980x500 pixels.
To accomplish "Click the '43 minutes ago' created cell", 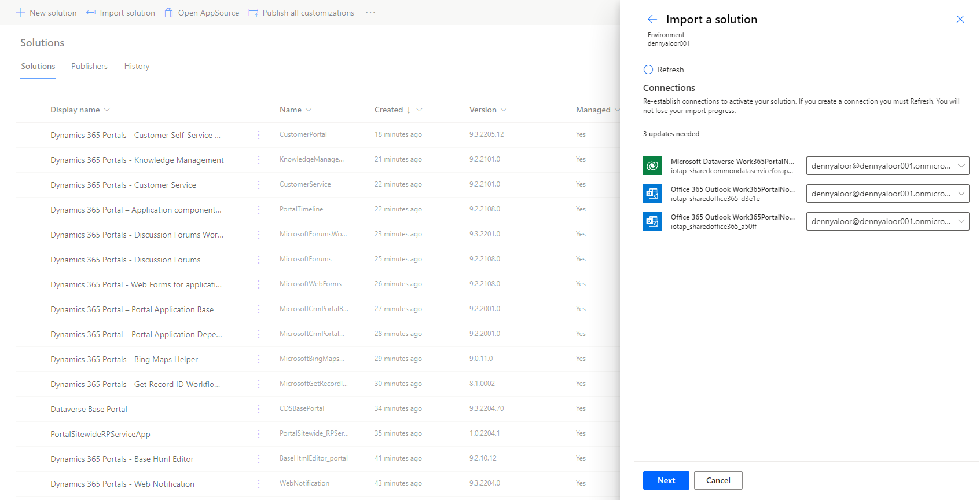I will click(398, 483).
